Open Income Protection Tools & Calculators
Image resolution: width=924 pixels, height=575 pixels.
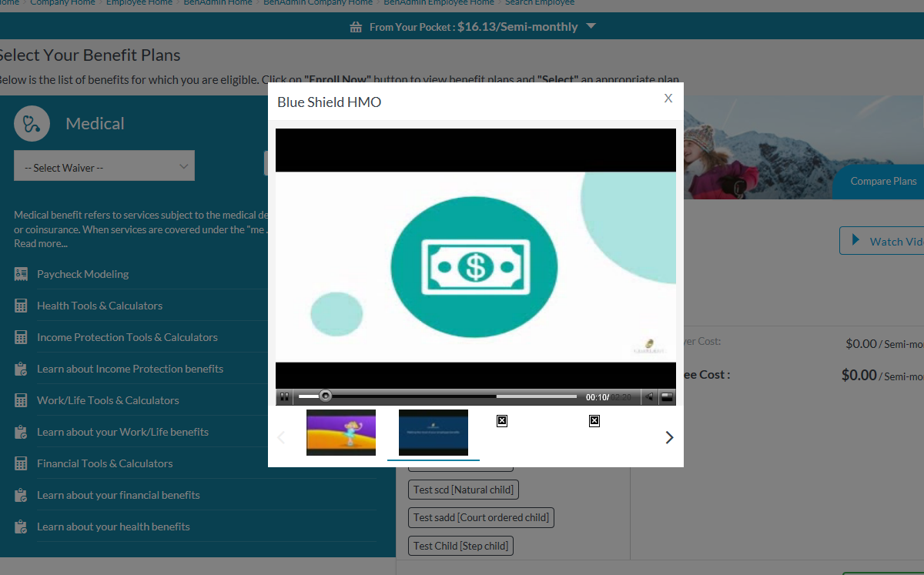pos(127,337)
